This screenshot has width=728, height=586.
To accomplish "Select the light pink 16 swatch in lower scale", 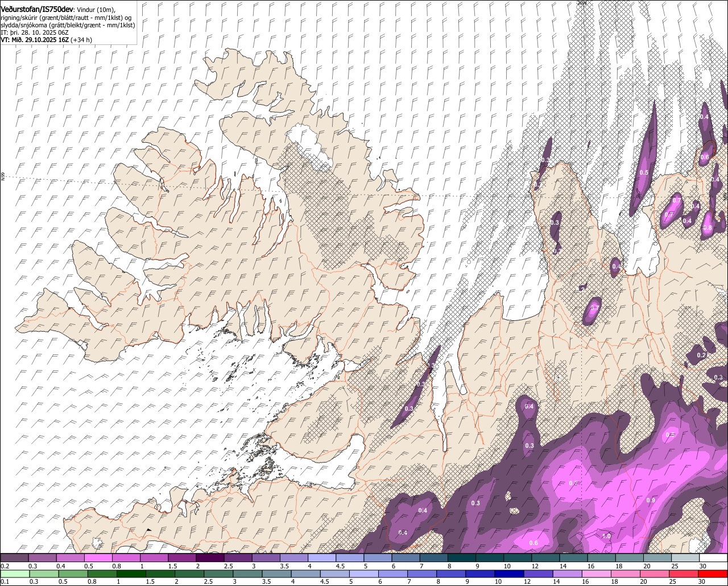I will (x=597, y=573).
